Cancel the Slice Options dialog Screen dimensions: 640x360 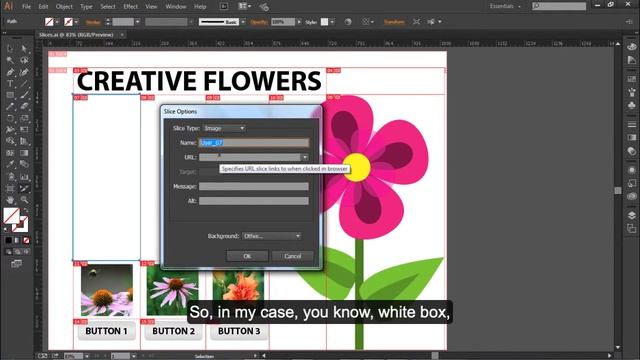point(293,256)
